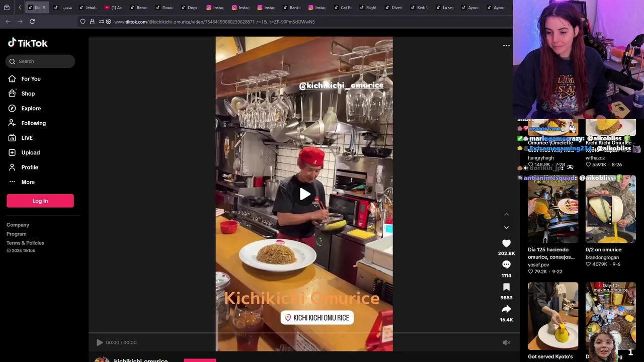Viewport: 644px width, 362px height.
Task: Focus the TikTok search field
Action: pyautogui.click(x=40, y=61)
